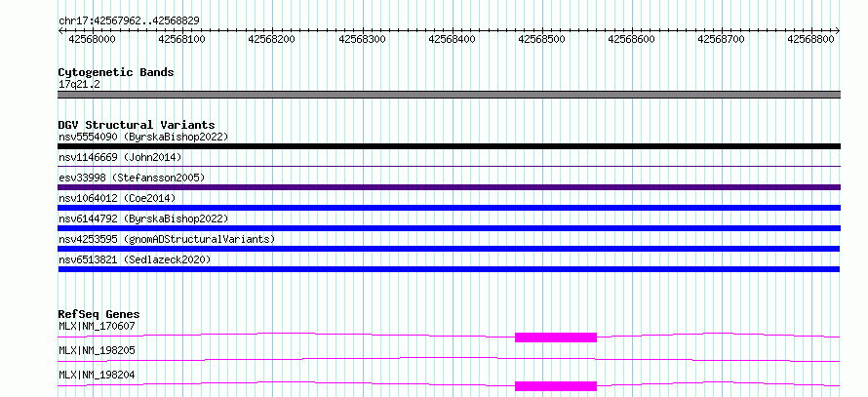
Task: Open variant nsv1146669 (John2014) label
Action: (x=120, y=157)
